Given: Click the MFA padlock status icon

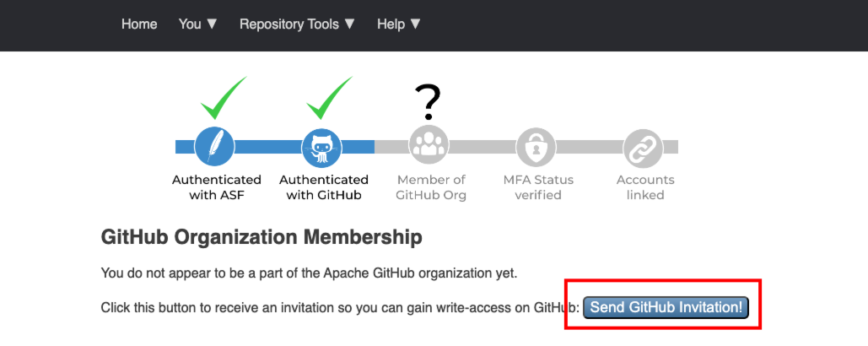Looking at the screenshot, I should click(536, 147).
